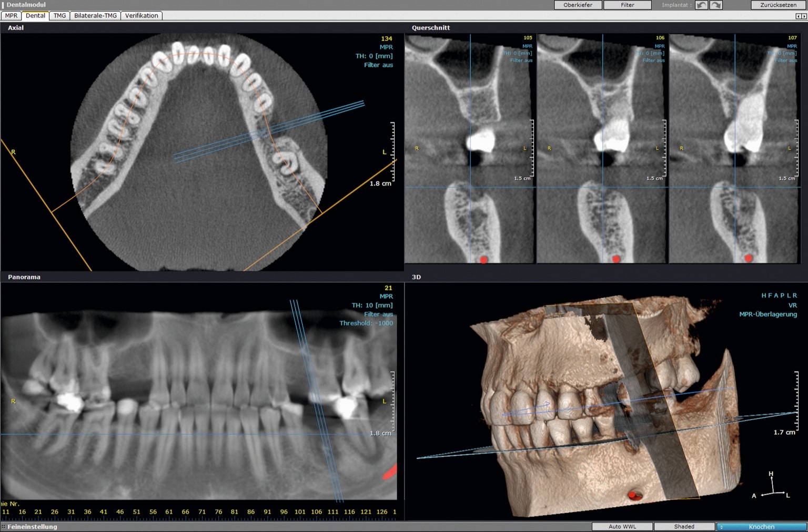This screenshot has width=808, height=532.
Task: Toggle the Oberkiefer button
Action: coord(578,5)
